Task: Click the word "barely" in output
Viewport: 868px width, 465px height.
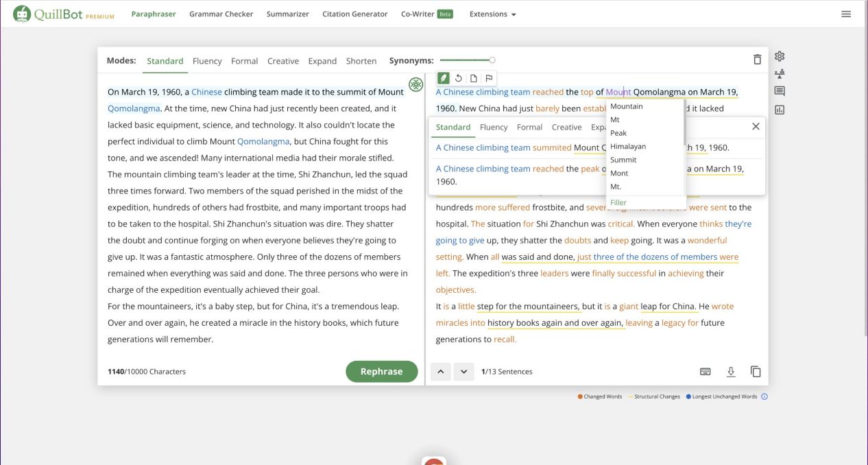Action: pos(548,108)
